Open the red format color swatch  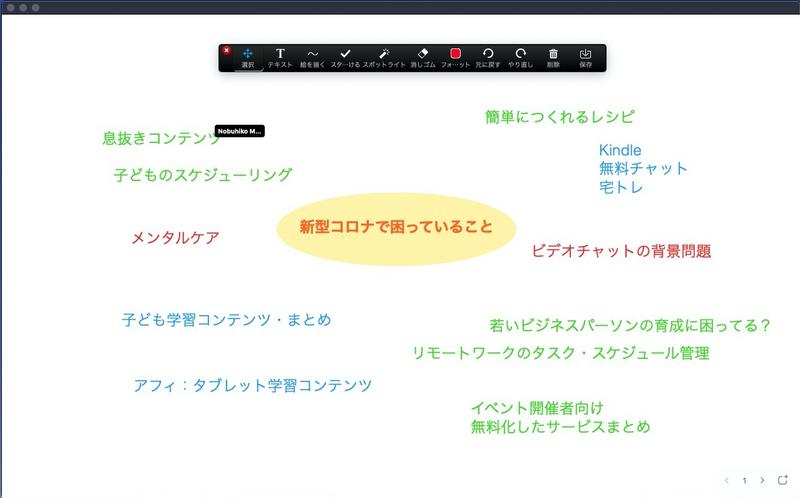(x=456, y=54)
